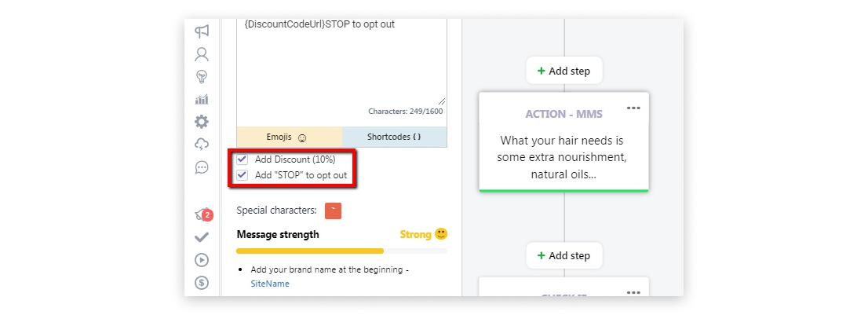
Task: Open the chat bubble icon in sidebar
Action: pos(202,167)
